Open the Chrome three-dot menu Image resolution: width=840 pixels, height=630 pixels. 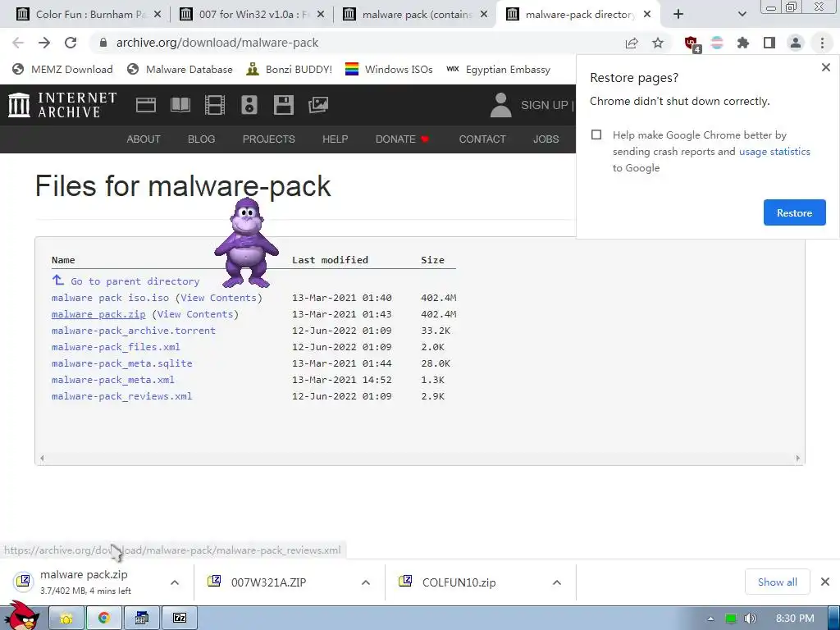pos(822,43)
